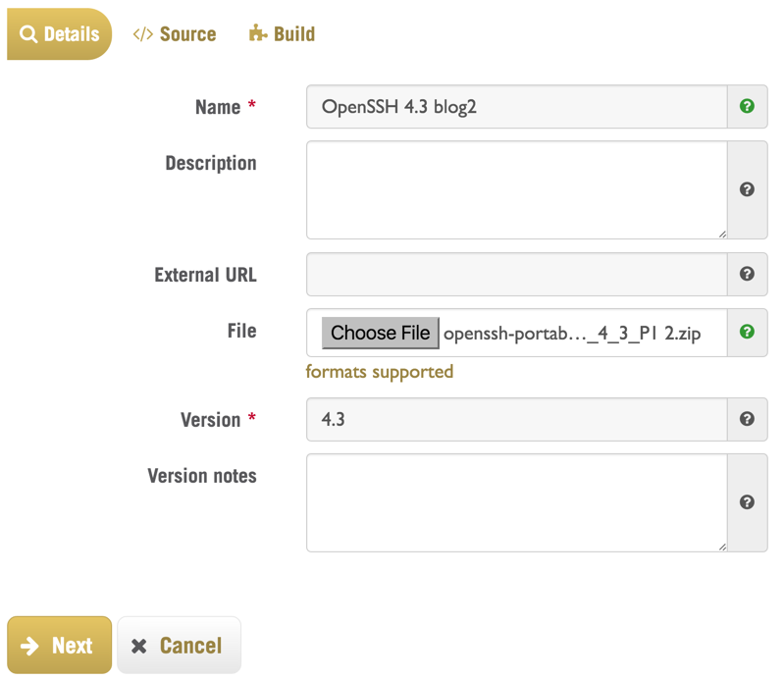Focus the Name input field
The width and height of the screenshot is (784, 679).
[517, 107]
